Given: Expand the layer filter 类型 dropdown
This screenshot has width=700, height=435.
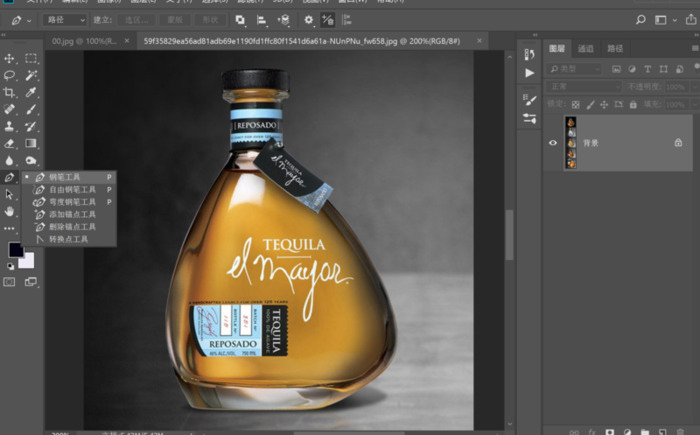Looking at the screenshot, I should click(x=575, y=69).
